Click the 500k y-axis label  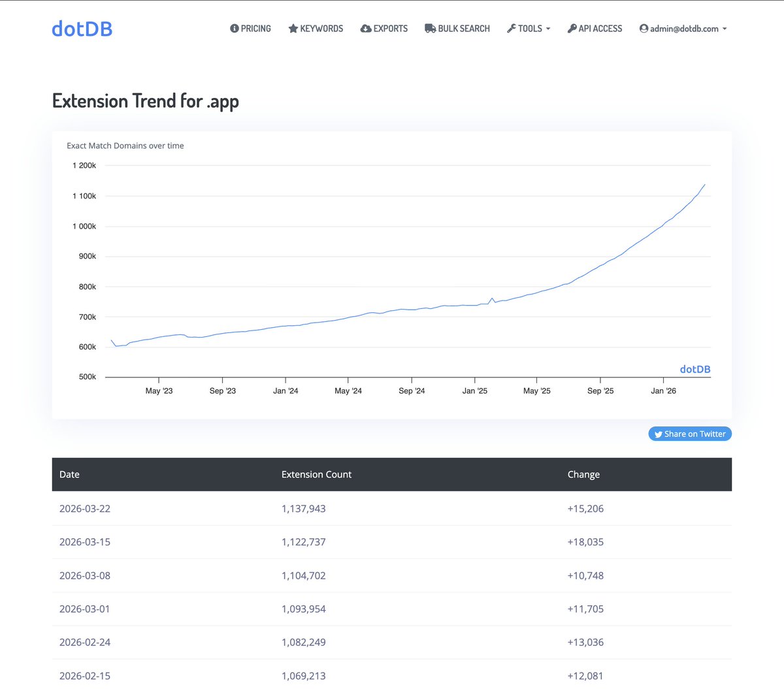88,377
